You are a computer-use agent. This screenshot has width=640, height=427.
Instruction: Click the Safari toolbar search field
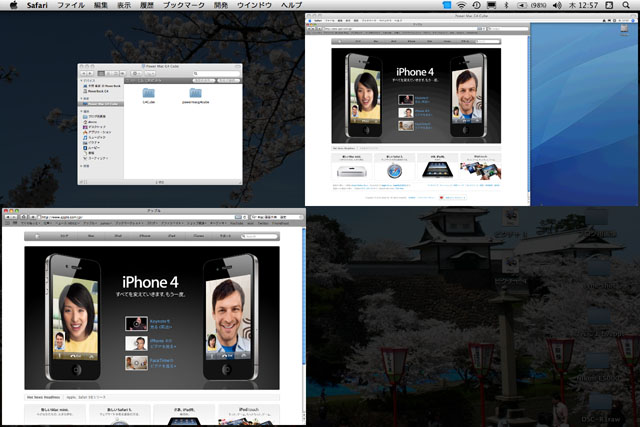278,217
